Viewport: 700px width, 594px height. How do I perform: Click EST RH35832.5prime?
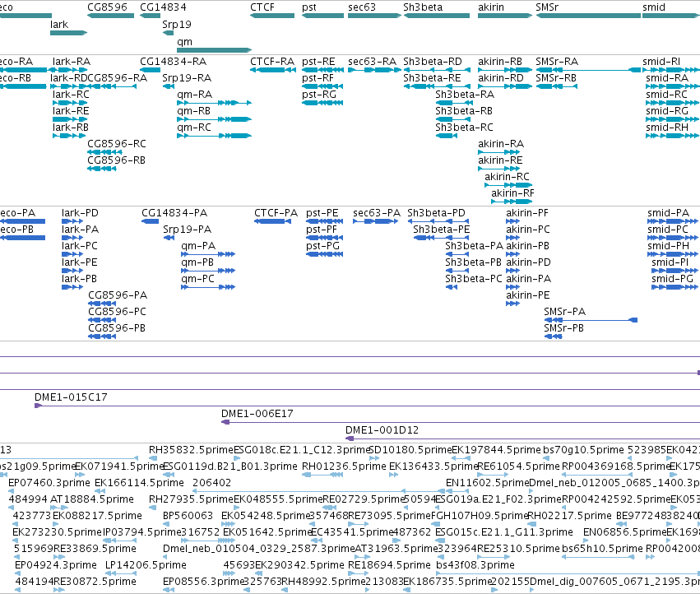tap(191, 450)
